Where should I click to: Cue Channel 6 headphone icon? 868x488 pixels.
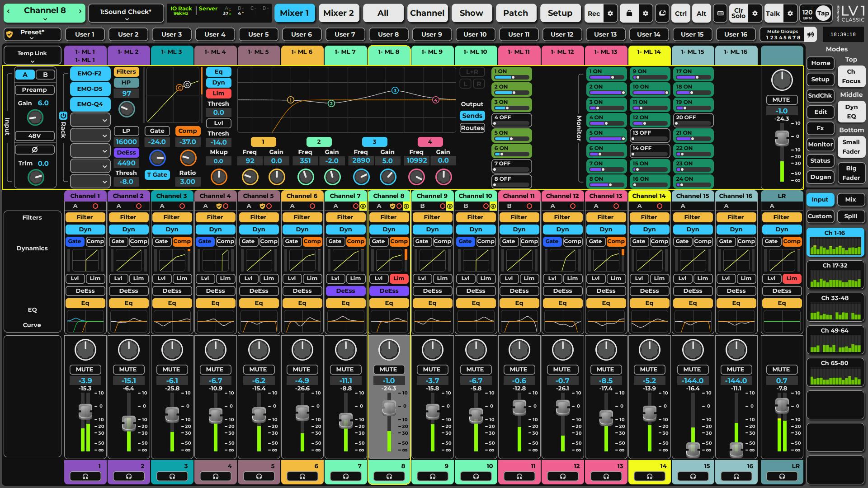coord(302,476)
